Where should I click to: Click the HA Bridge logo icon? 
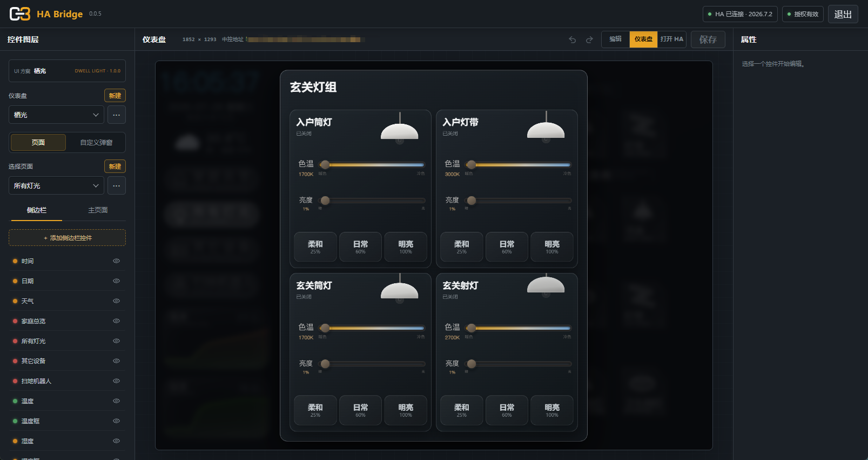tap(20, 14)
